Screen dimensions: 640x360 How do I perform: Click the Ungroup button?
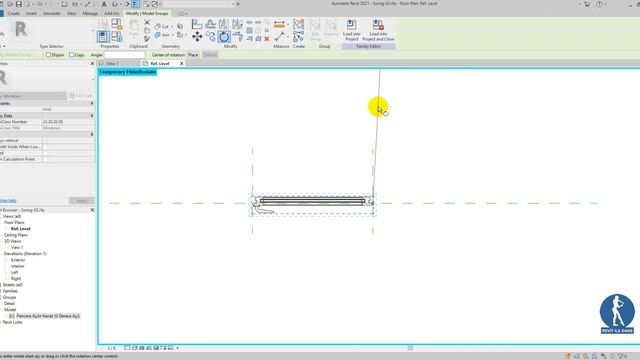coord(331,29)
